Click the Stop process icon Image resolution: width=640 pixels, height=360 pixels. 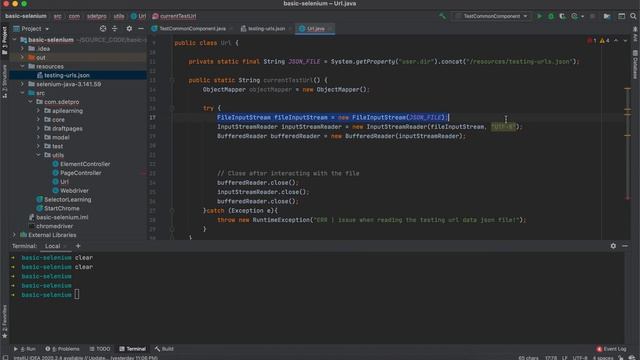(593, 16)
